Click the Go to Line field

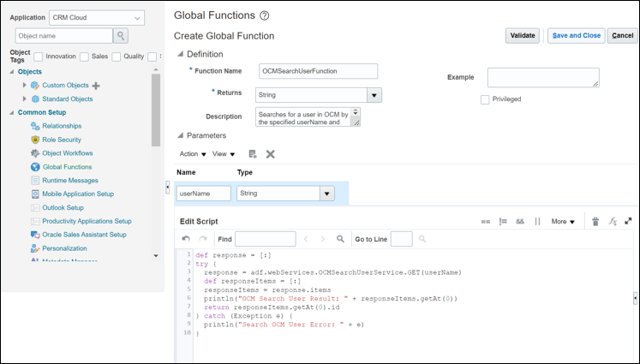(x=401, y=239)
